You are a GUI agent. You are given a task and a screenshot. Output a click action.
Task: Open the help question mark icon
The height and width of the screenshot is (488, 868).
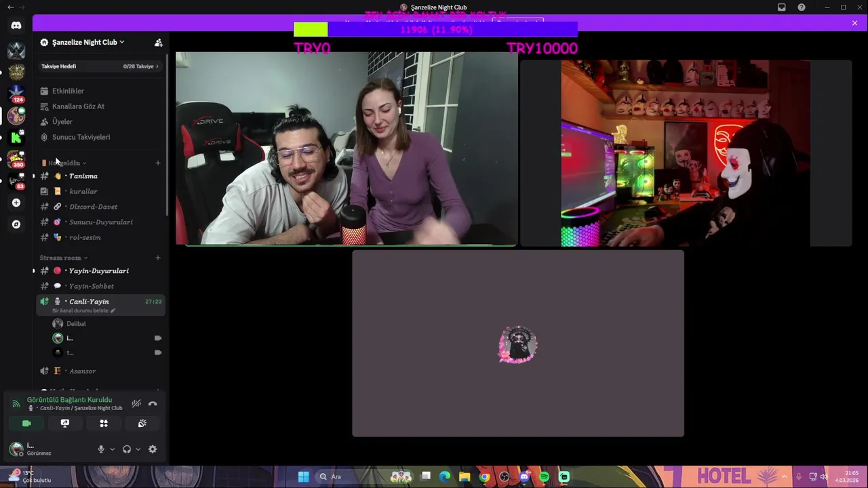[x=802, y=7]
